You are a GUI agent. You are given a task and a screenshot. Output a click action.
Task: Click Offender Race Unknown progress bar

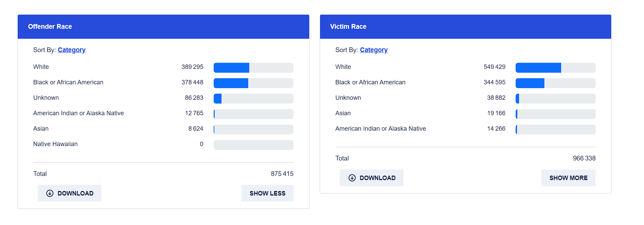tap(253, 98)
